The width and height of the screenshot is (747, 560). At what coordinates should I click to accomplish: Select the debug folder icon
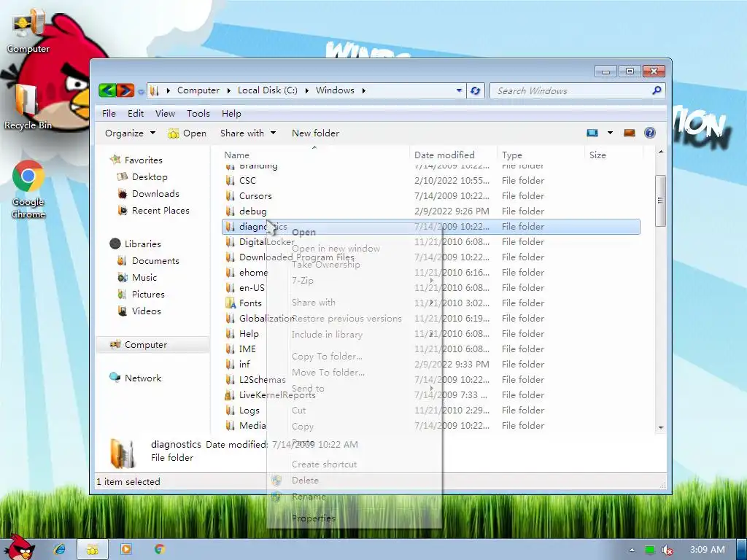point(230,211)
